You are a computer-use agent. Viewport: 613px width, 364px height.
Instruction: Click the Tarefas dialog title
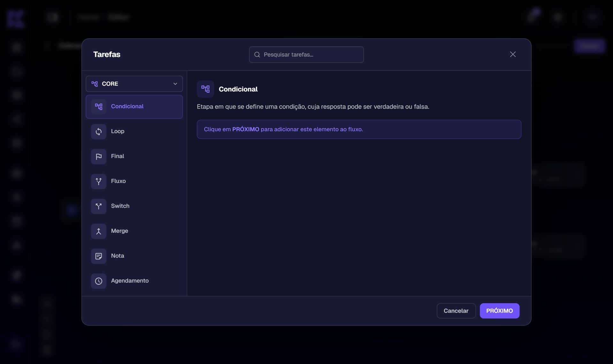pyautogui.click(x=107, y=54)
